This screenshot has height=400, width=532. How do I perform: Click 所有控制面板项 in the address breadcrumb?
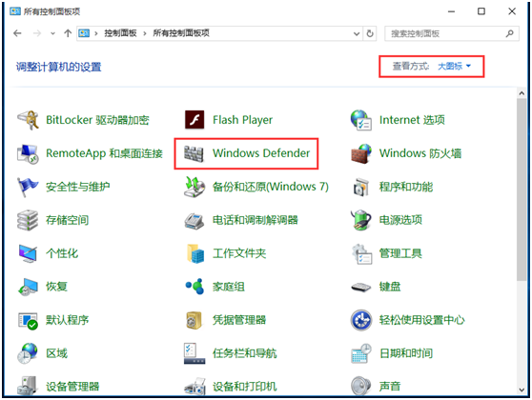tap(181, 33)
